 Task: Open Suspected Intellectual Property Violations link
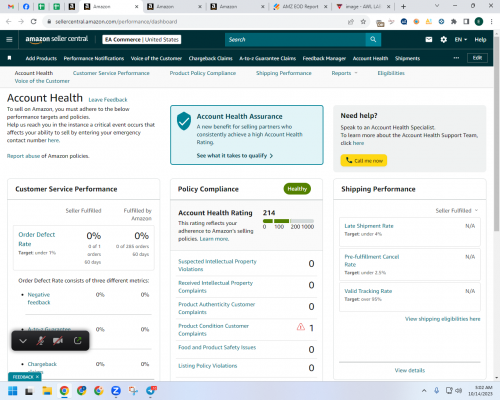pos(217,265)
